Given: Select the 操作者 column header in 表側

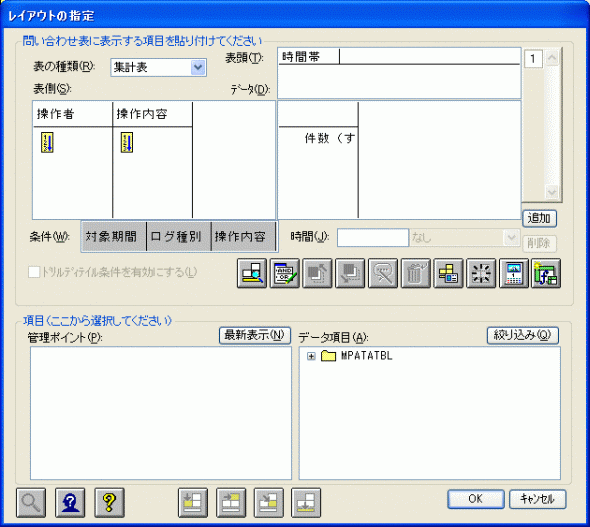Looking at the screenshot, I should (72, 114).
